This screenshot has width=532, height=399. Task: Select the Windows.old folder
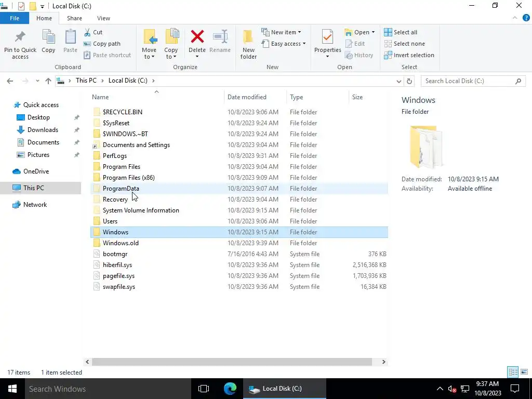(x=239, y=243)
